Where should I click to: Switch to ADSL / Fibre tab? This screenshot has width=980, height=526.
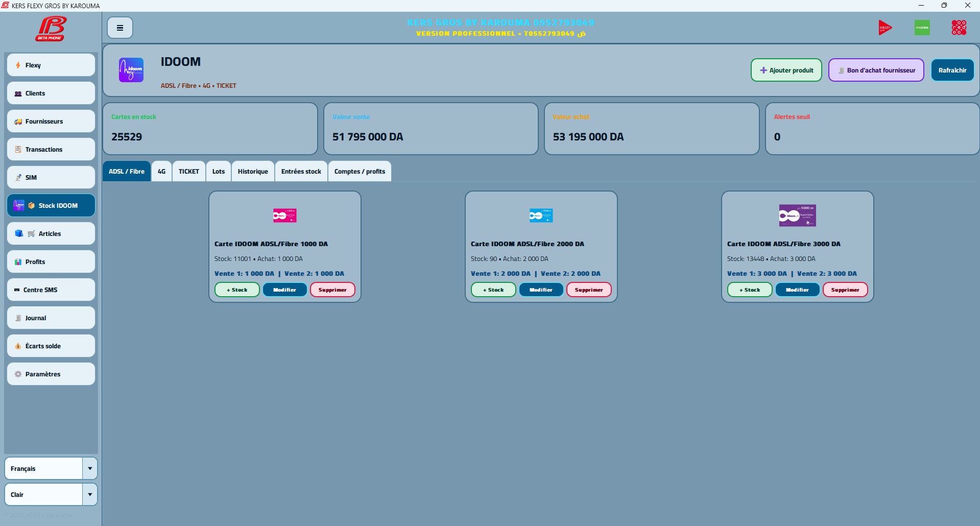coord(127,171)
